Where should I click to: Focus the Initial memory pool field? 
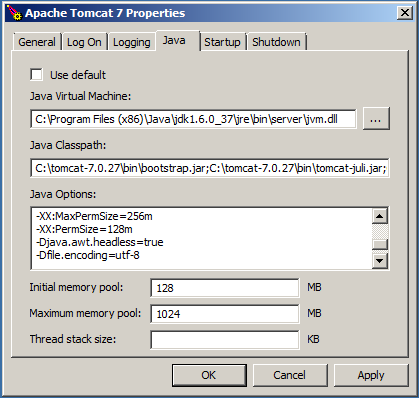(225, 288)
